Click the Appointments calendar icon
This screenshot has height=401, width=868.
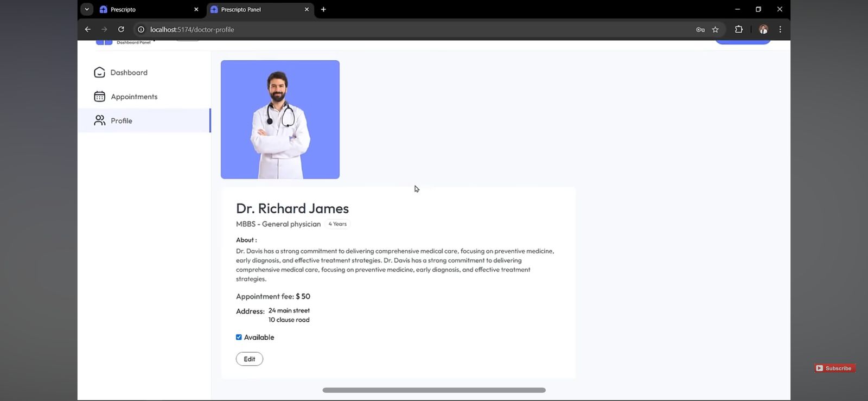[99, 97]
